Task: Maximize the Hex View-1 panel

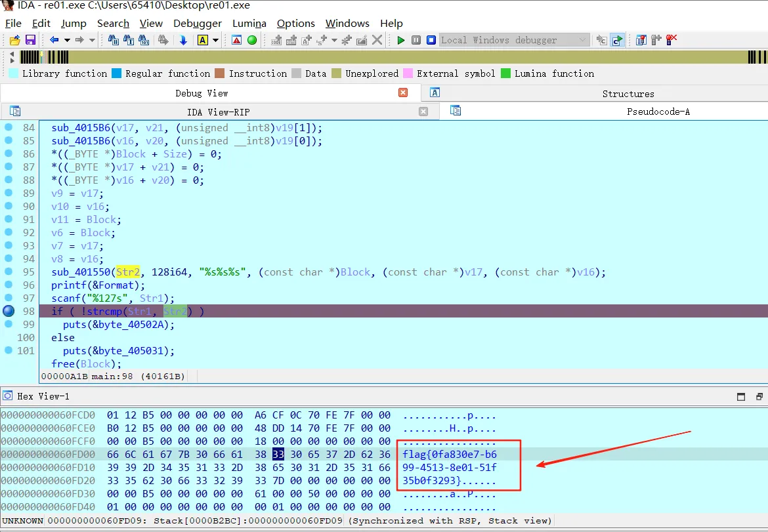Action: point(741,397)
